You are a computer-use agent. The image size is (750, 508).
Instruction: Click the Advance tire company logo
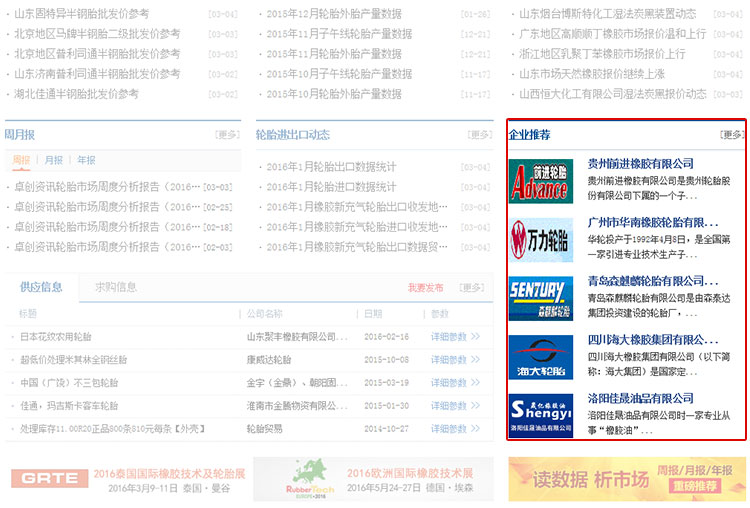click(540, 181)
